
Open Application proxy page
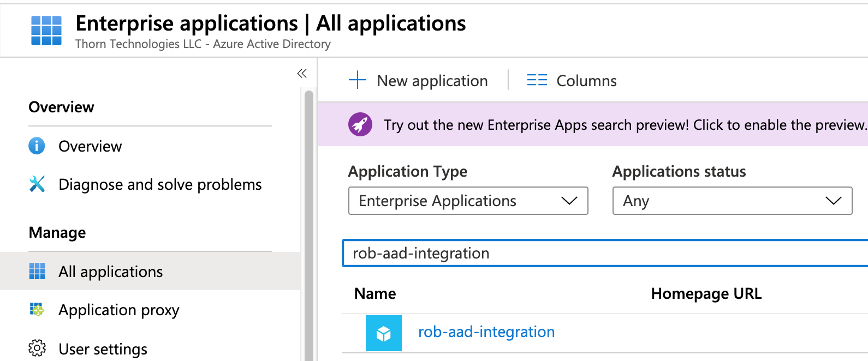coord(118,310)
